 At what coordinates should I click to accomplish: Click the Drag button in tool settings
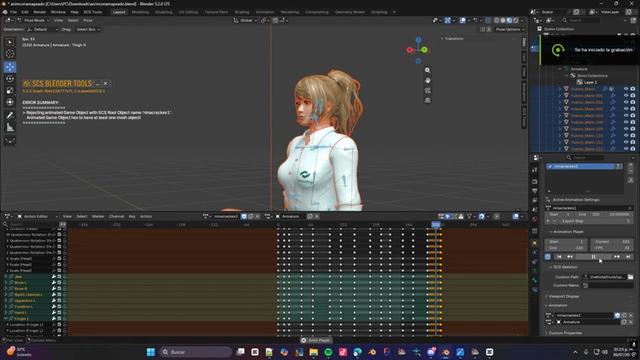click(66, 29)
